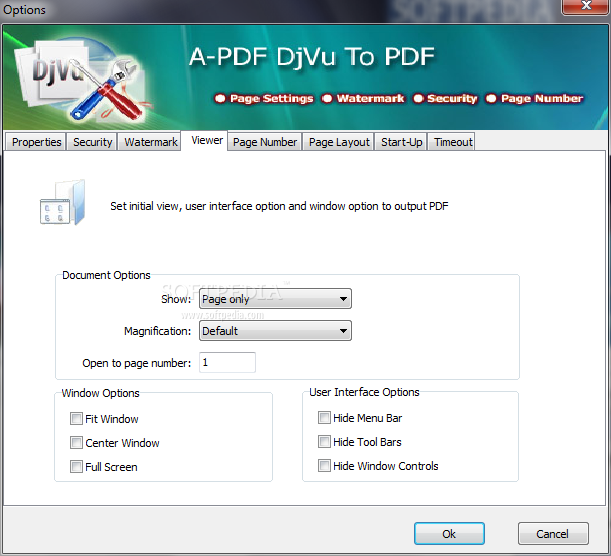Select the Viewer tab
This screenshot has width=611, height=556.
(207, 140)
